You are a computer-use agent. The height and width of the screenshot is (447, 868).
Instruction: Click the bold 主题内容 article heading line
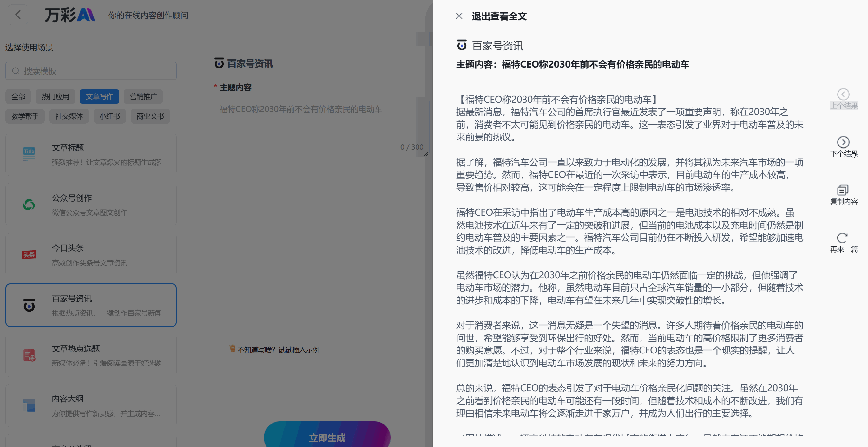pos(573,64)
